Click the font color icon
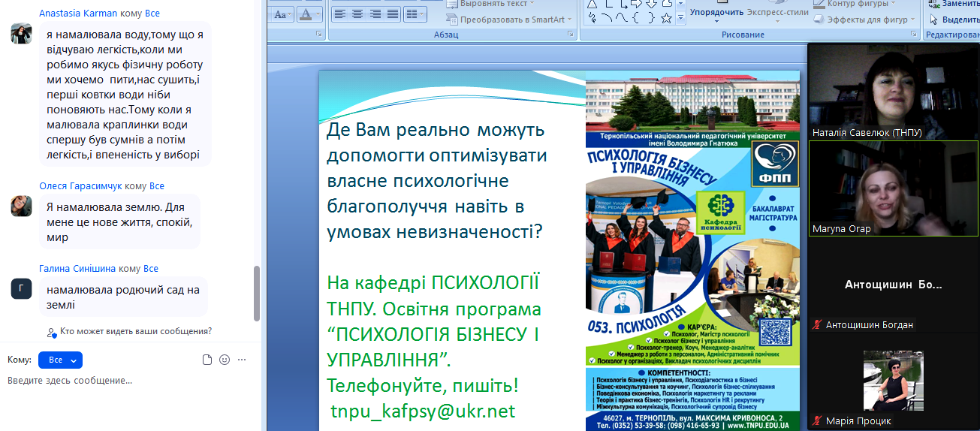This screenshot has width=980, height=431. point(304,14)
